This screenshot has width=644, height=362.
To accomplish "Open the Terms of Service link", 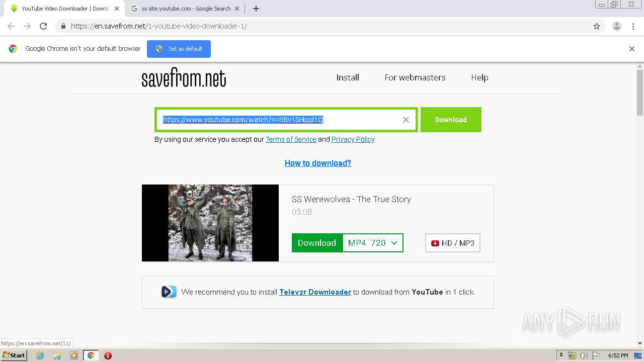I will tap(291, 139).
